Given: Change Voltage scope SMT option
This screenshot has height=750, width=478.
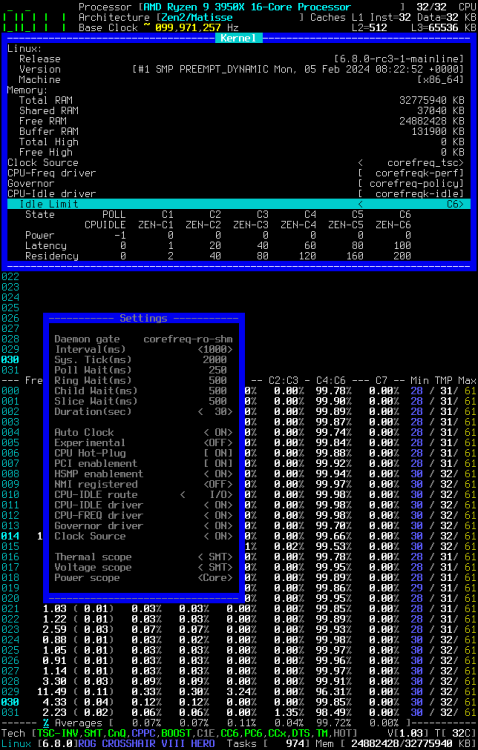Looking at the screenshot, I should (x=215, y=568).
